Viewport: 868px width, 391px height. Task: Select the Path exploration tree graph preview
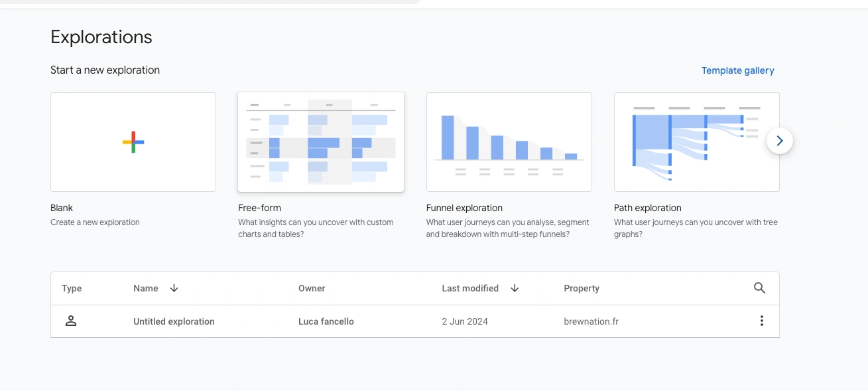pos(696,142)
